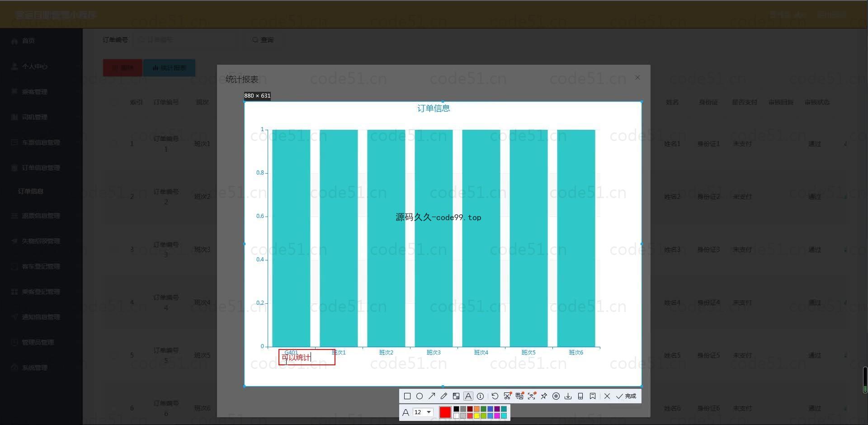This screenshot has width=868, height=425.
Task: Select the 订单信息 submenu item
Action: click(x=31, y=191)
